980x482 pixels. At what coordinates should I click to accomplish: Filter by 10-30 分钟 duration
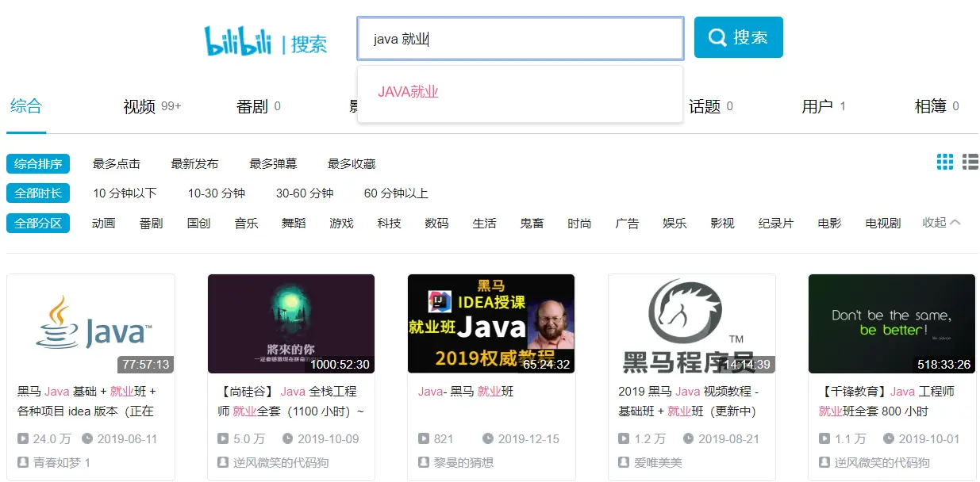pyautogui.click(x=217, y=193)
